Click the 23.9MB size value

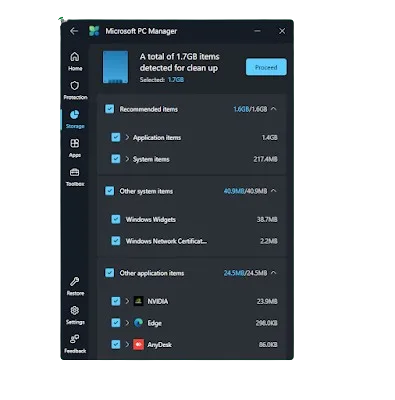[x=267, y=301]
